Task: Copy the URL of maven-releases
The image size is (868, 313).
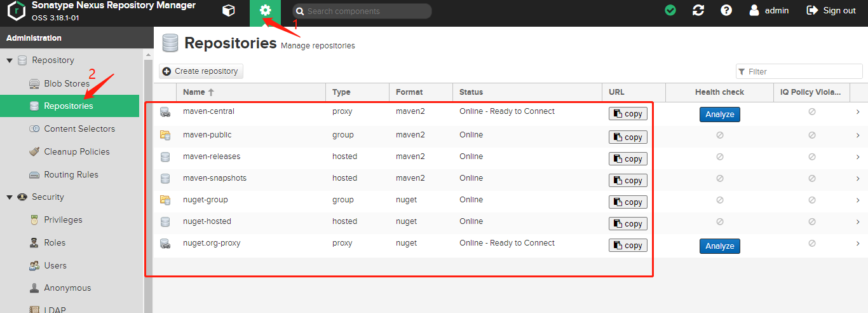Action: click(x=628, y=158)
